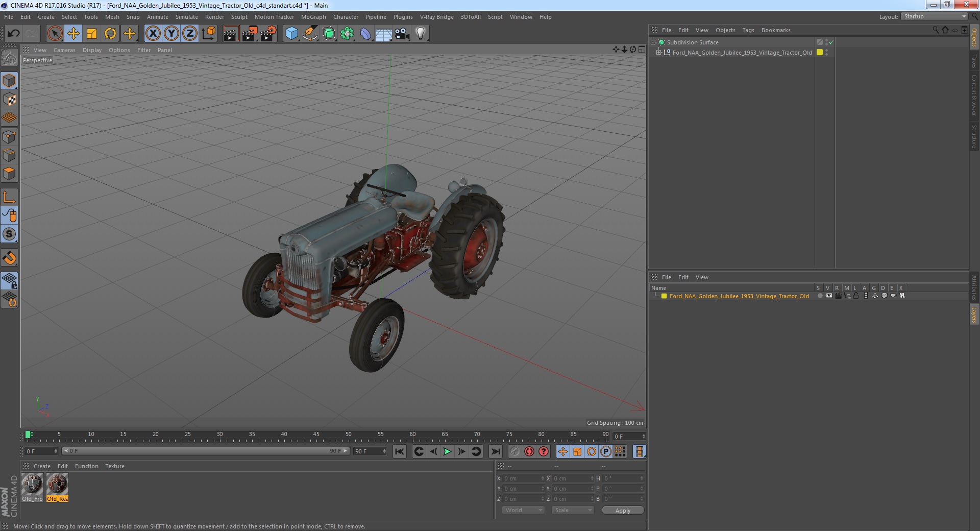Render to Picture Viewer
Viewport: 980px width, 531px height.
pos(250,34)
